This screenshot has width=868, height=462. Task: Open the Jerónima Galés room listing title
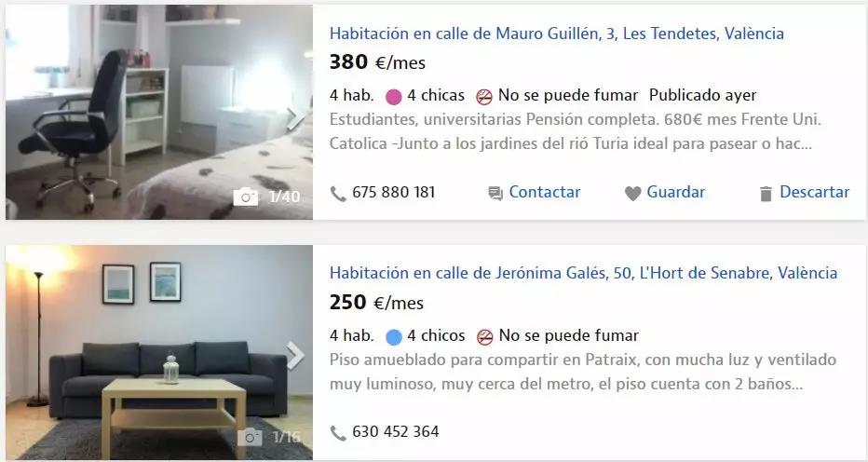click(x=583, y=273)
